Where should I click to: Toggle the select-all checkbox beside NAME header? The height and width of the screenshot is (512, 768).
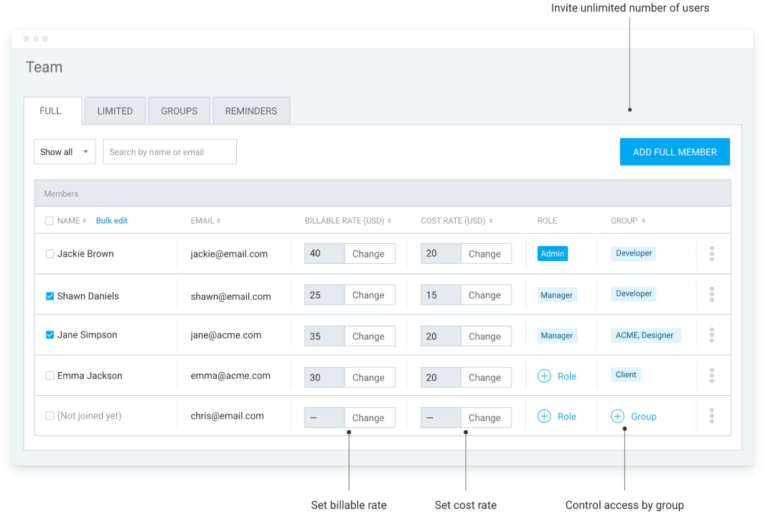pyautogui.click(x=50, y=221)
